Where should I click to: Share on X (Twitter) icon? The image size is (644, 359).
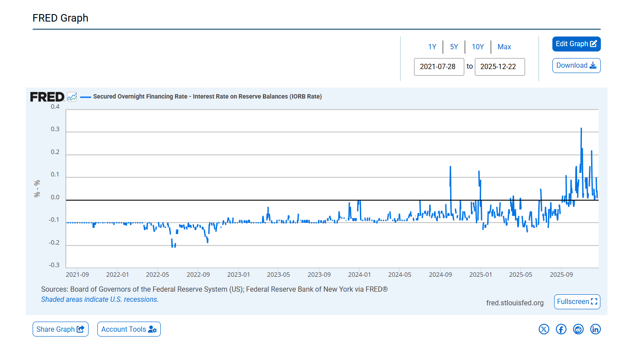point(544,329)
